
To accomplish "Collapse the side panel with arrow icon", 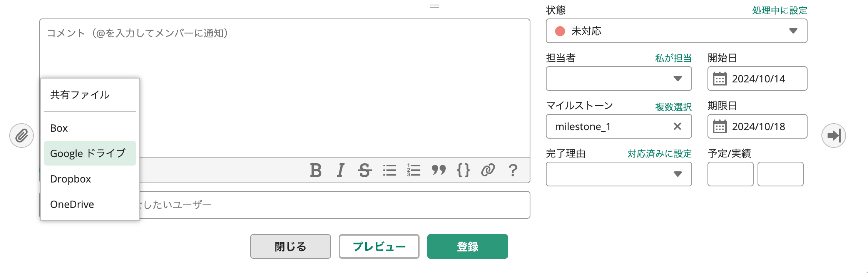I will point(833,136).
